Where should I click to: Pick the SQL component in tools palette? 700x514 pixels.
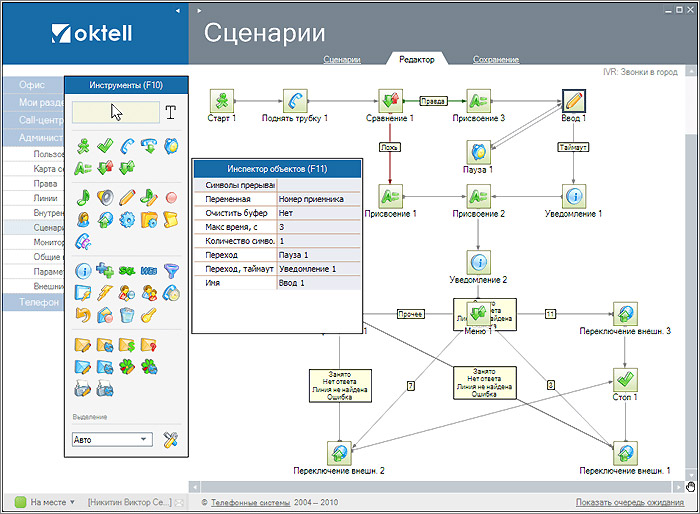tap(127, 270)
